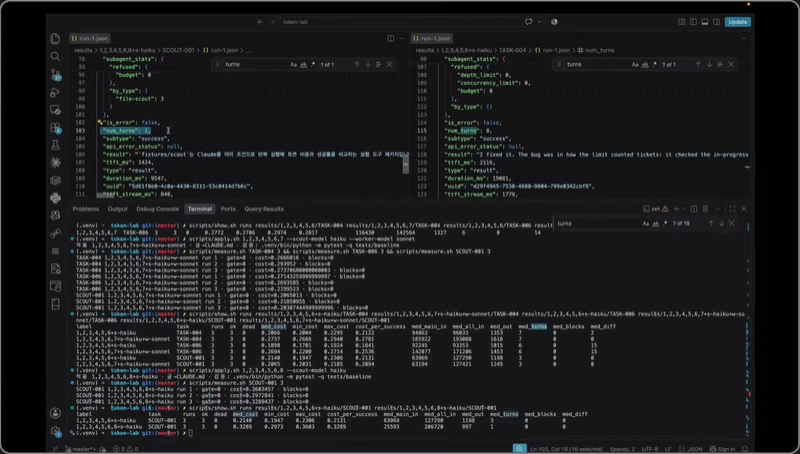The height and width of the screenshot is (454, 800).
Task: Toggle find in selection in left editor
Action: (x=378, y=64)
